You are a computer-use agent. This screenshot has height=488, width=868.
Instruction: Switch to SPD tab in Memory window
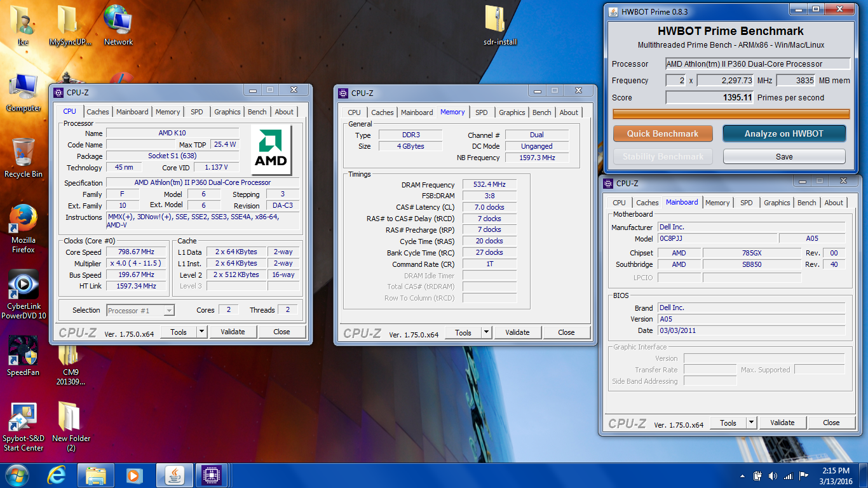tap(482, 112)
